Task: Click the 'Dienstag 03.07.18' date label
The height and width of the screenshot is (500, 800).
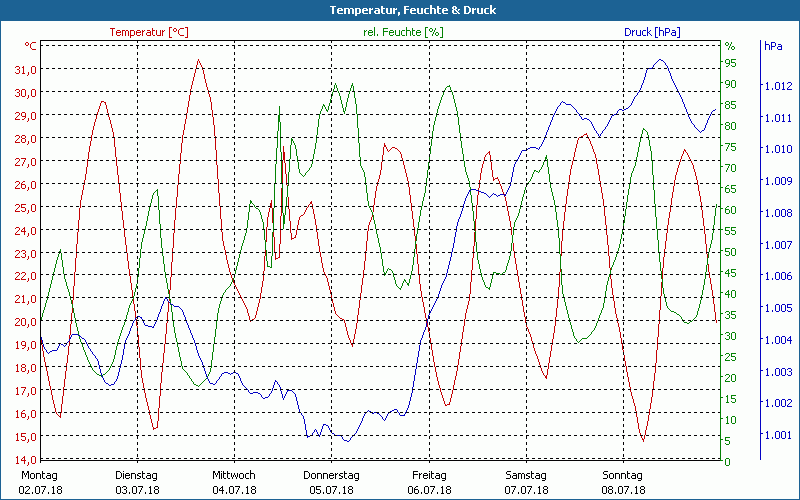Action: (x=137, y=483)
